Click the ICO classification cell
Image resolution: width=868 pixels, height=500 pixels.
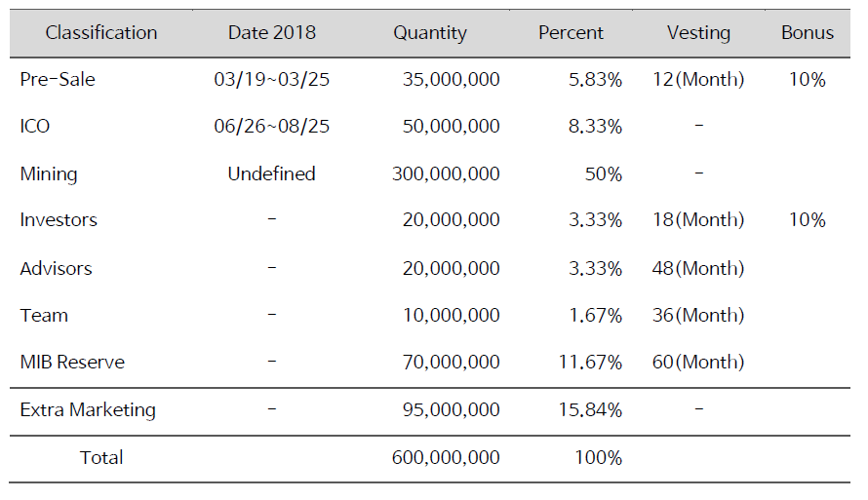click(35, 127)
